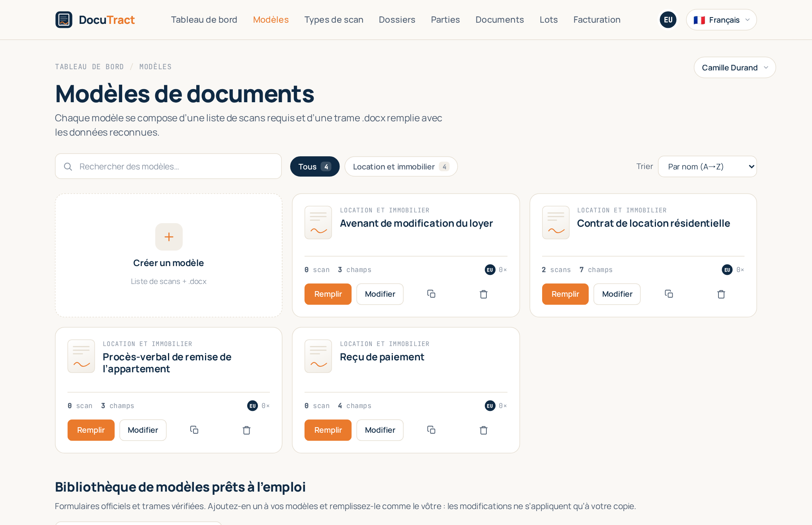
Task: Click the document icon of Avenant de modification
Action: click(x=318, y=222)
